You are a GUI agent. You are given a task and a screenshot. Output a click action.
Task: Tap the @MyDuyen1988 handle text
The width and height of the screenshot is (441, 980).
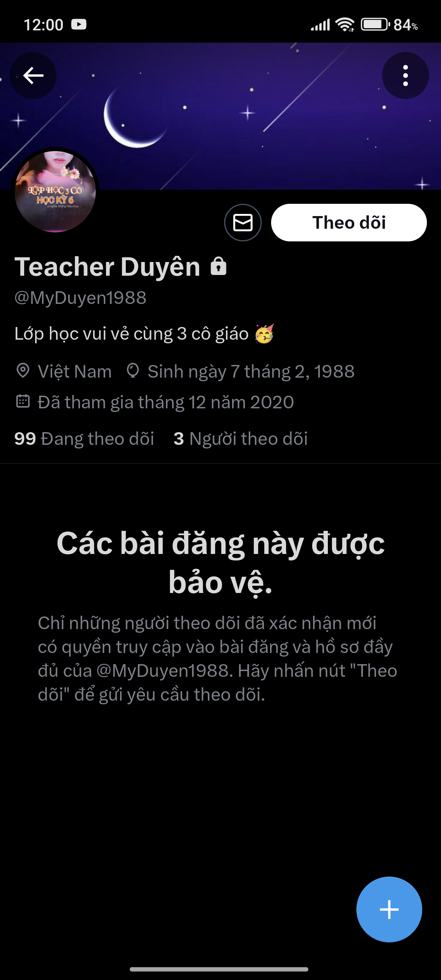coord(80,297)
